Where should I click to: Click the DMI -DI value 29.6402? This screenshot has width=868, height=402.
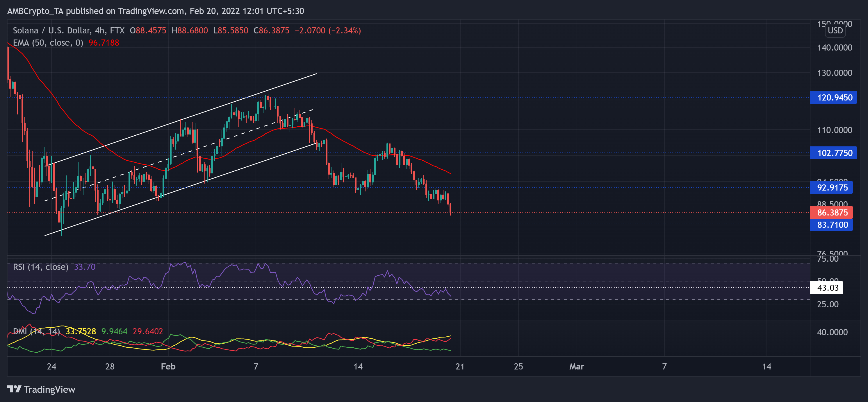(148, 331)
